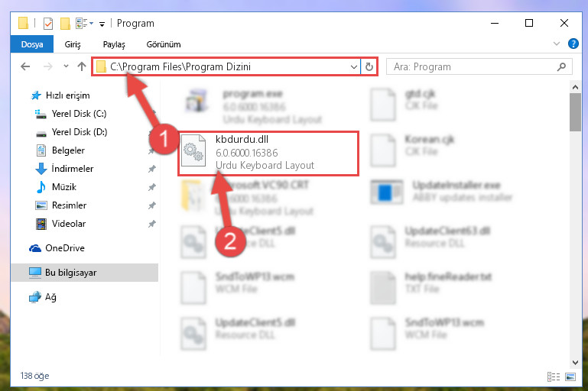
Task: Go up one folder level
Action: coord(81,66)
